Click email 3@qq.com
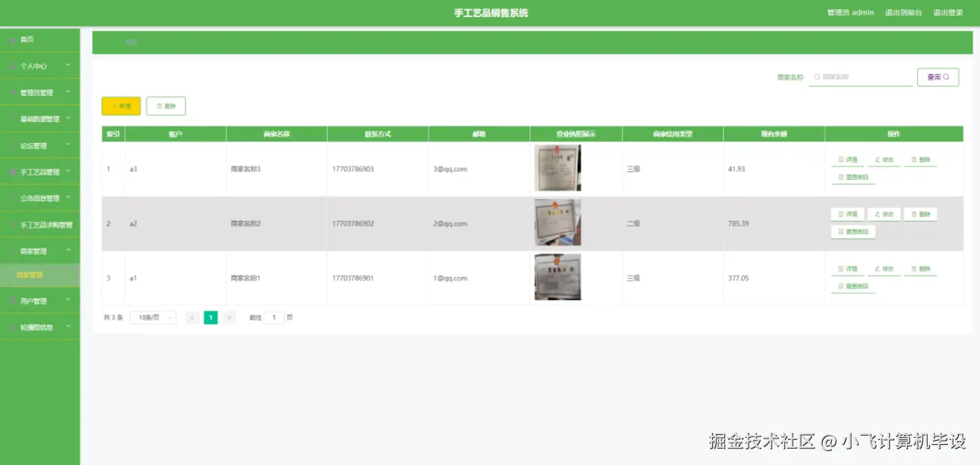 pos(450,169)
